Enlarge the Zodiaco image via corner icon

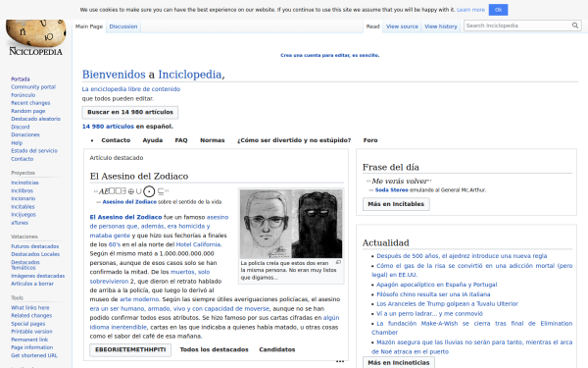point(338,262)
